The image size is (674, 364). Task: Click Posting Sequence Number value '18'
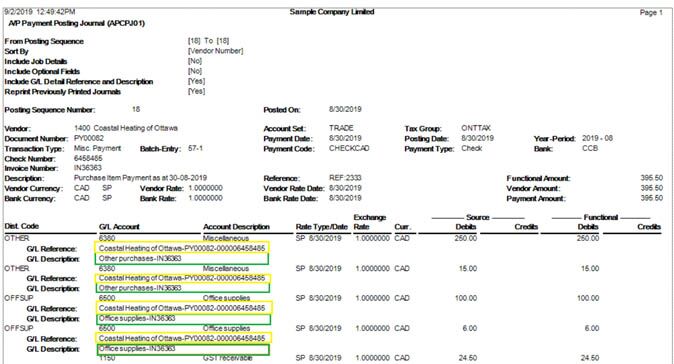pos(136,109)
